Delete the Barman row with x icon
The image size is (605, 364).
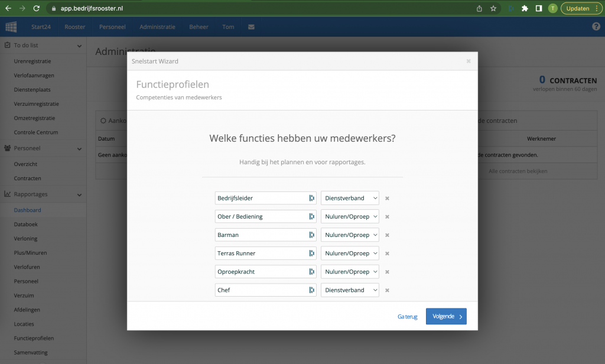387,235
